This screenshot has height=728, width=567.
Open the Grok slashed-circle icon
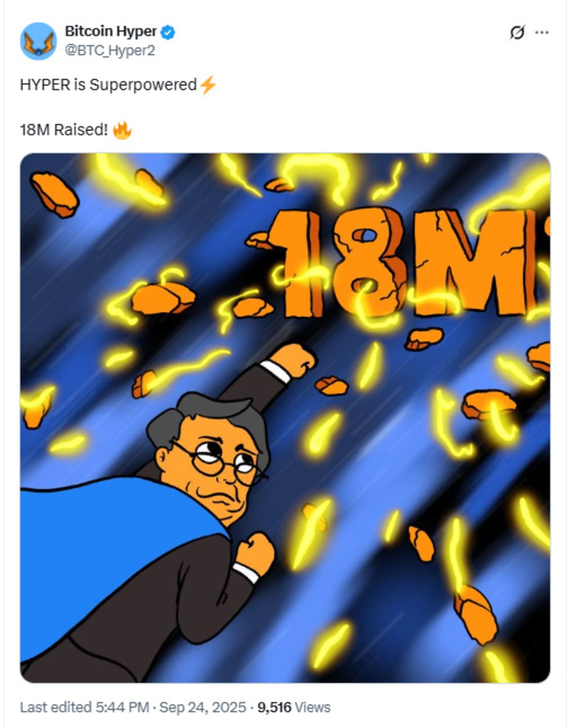tap(517, 33)
